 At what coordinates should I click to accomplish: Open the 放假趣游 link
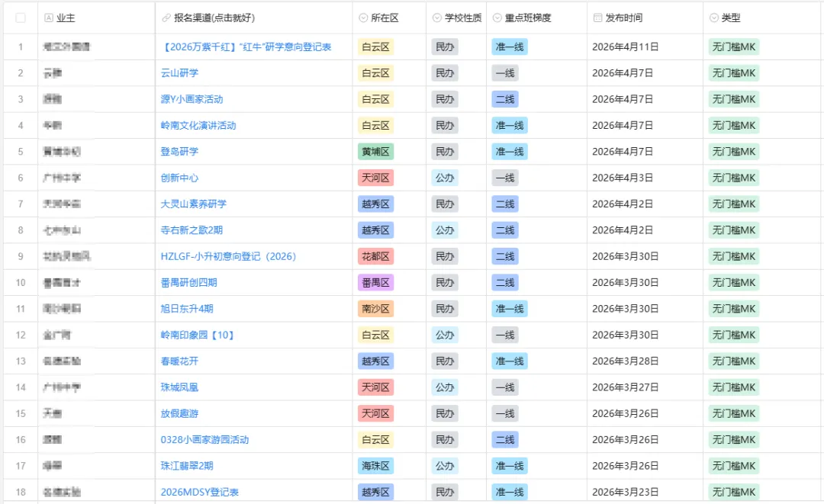point(180,413)
